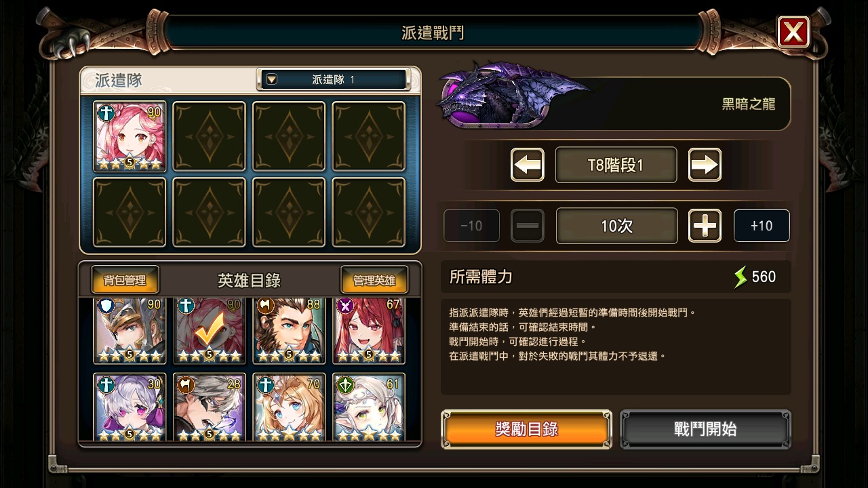Viewport: 868px width, 488px height.
Task: Click the left arrow stage selector
Action: [528, 165]
